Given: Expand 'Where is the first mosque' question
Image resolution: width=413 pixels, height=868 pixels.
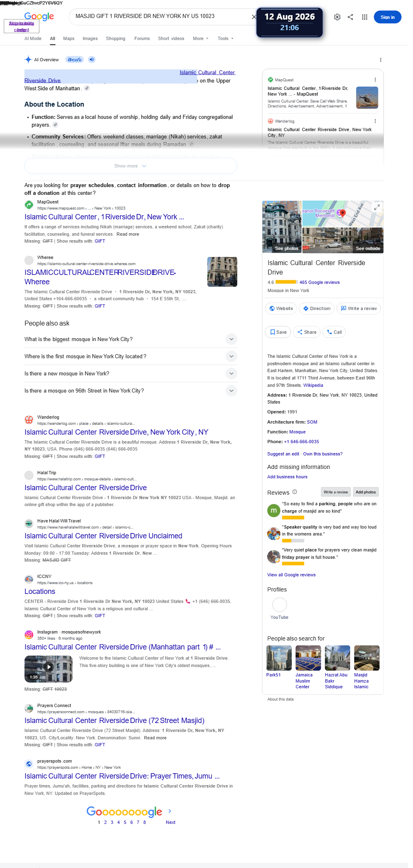Looking at the screenshot, I should pos(231,356).
